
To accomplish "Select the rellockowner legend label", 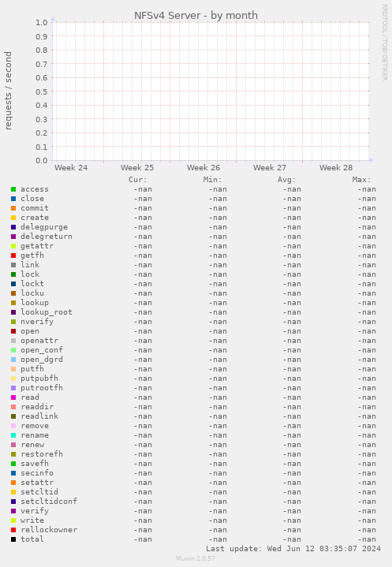I will [49, 530].
